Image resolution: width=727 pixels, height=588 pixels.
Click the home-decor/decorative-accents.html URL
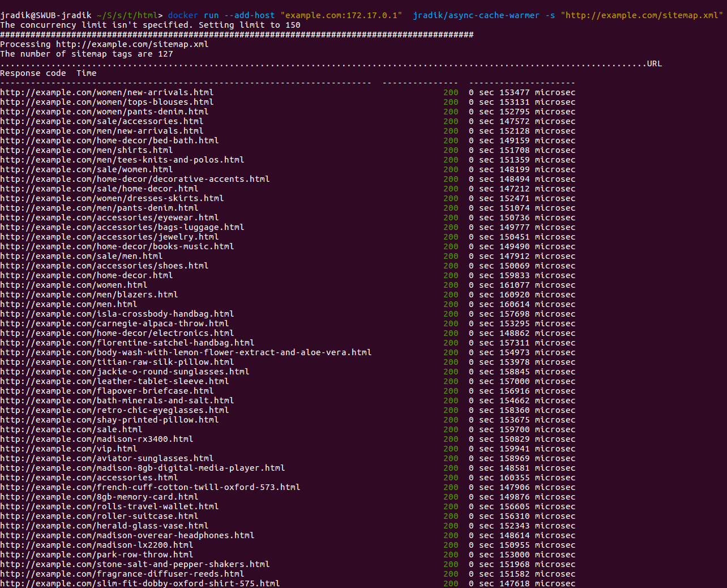point(135,179)
